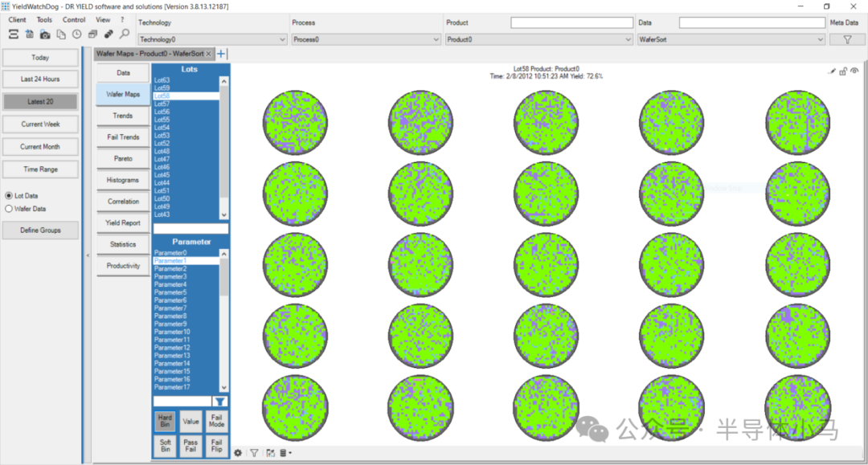The width and height of the screenshot is (868, 465).
Task: Open the database stack icon dropdown
Action: click(285, 453)
